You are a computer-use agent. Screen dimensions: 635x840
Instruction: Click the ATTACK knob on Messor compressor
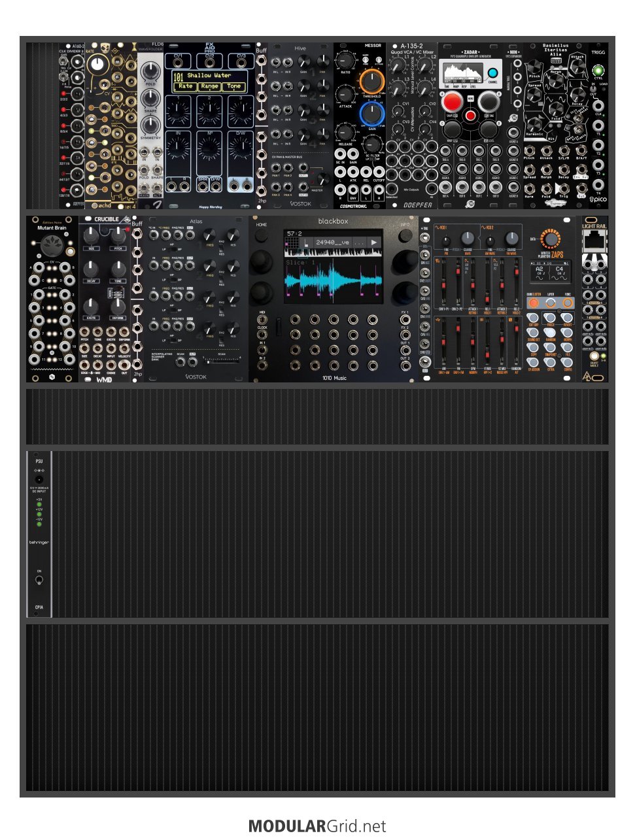(345, 93)
